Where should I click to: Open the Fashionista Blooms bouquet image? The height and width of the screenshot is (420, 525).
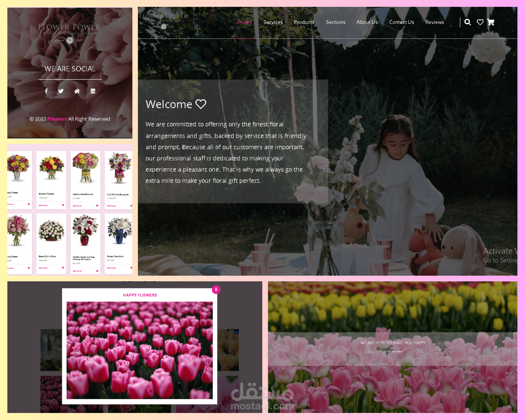86,167
